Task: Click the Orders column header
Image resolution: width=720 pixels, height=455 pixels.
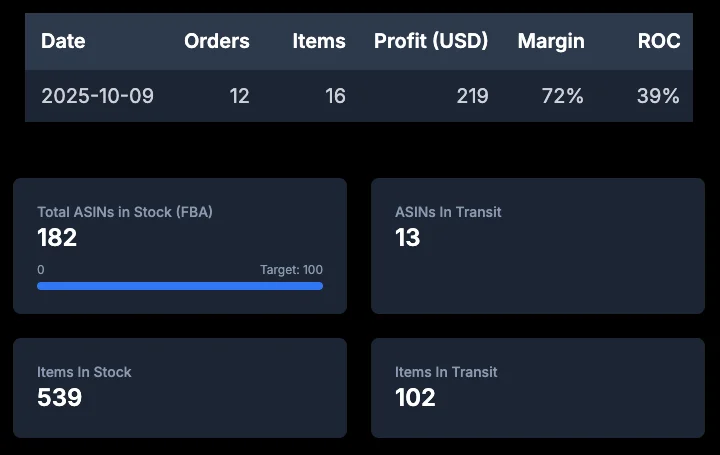Action: [x=217, y=41]
